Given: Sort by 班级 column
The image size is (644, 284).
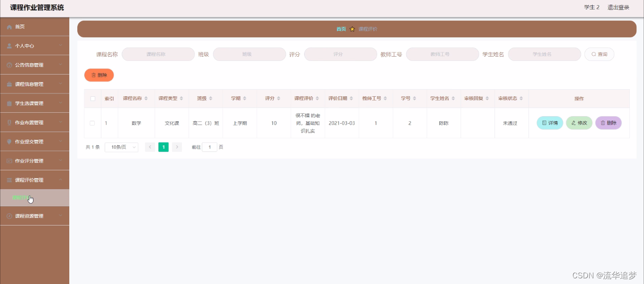Looking at the screenshot, I should point(210,99).
